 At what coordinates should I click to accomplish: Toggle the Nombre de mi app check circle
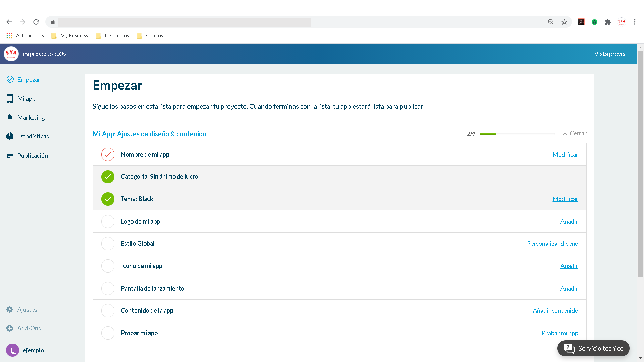(x=108, y=154)
